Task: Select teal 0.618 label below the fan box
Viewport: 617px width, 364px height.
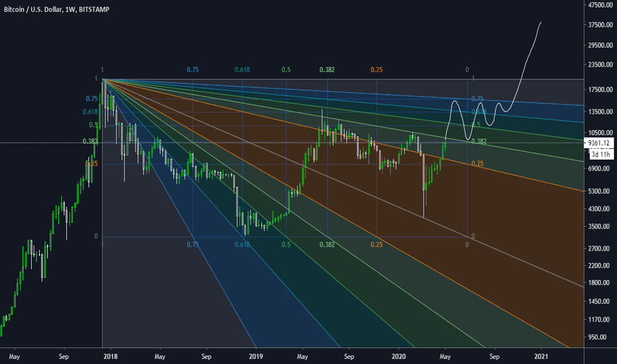Action: [242, 245]
